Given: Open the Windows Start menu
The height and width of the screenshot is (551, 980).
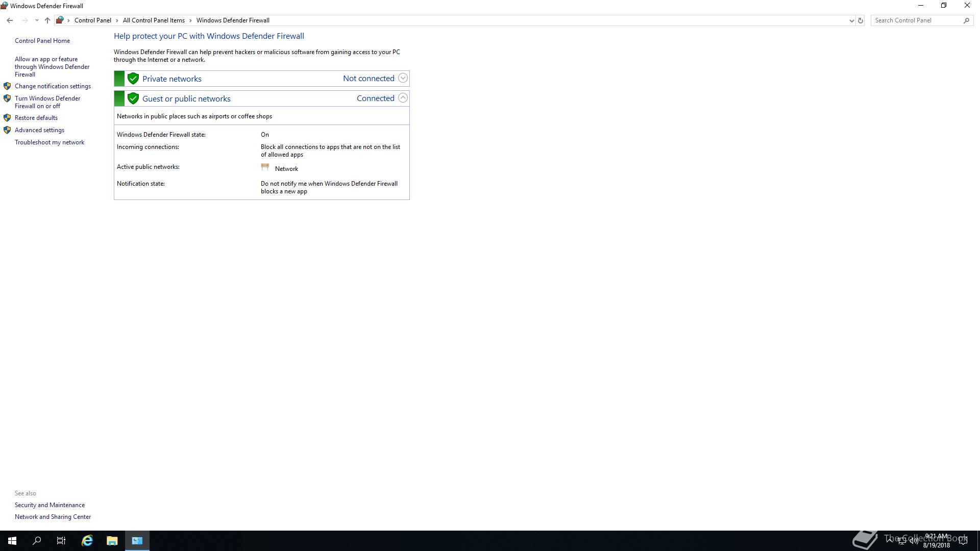Looking at the screenshot, I should click(12, 541).
